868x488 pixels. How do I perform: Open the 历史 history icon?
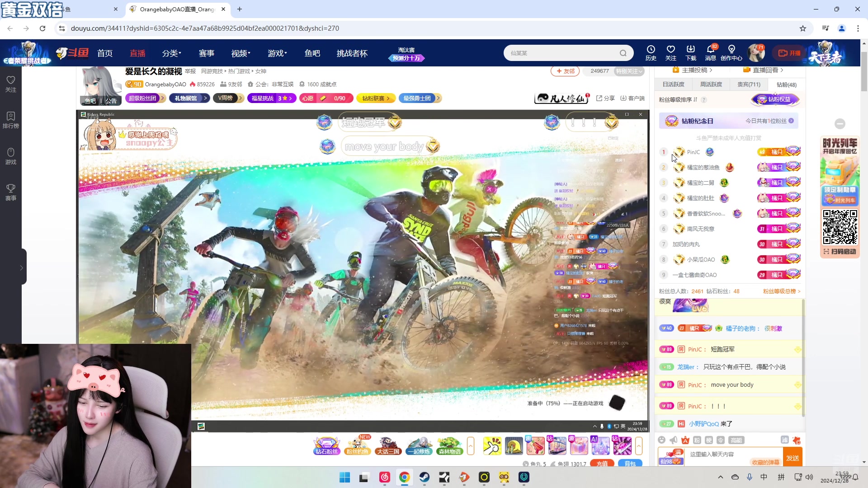pyautogui.click(x=651, y=52)
